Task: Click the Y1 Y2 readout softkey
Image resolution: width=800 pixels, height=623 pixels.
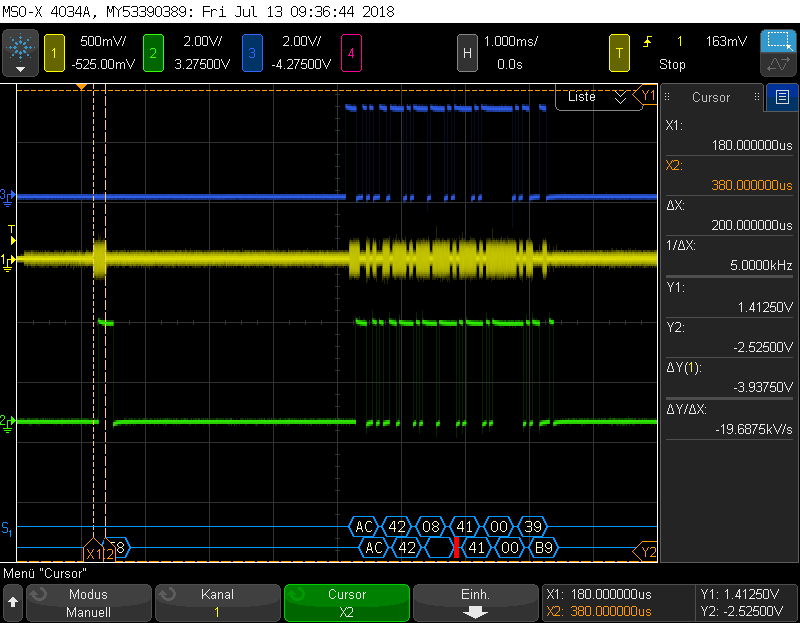Action: coord(746,603)
